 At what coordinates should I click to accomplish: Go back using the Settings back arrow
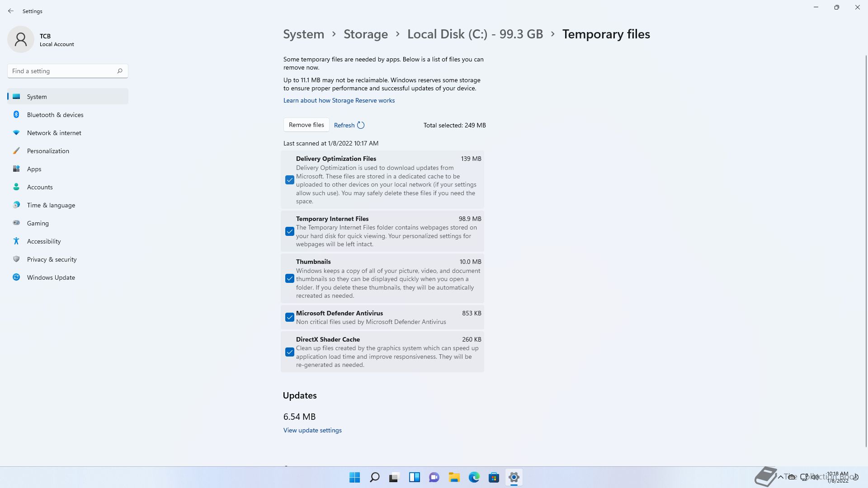click(11, 11)
